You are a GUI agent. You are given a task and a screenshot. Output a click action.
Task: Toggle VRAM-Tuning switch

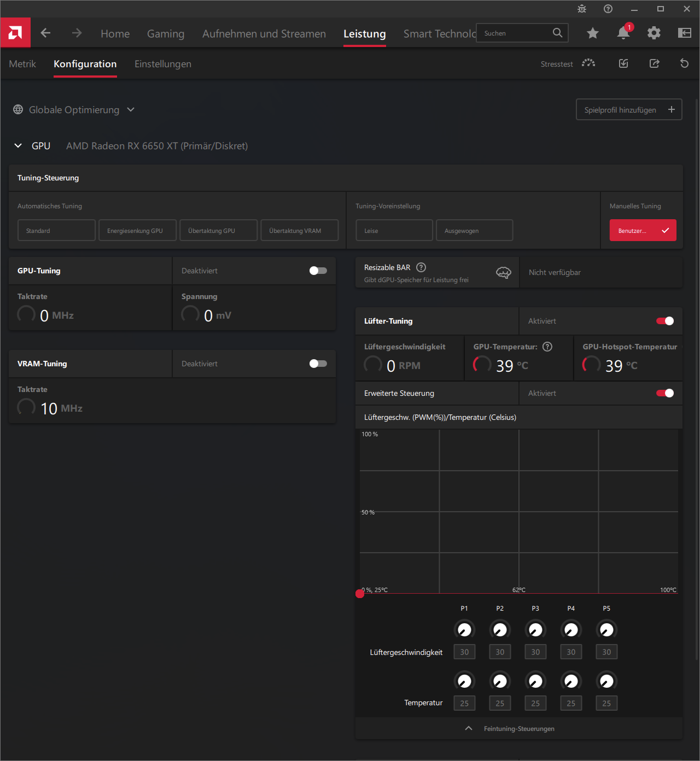click(318, 364)
